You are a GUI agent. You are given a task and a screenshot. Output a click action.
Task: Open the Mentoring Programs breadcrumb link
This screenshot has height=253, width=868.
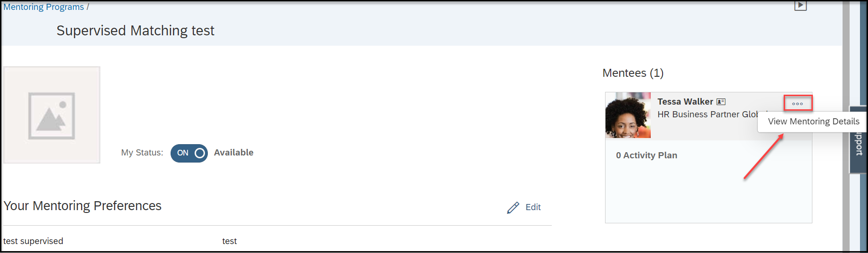coord(43,7)
